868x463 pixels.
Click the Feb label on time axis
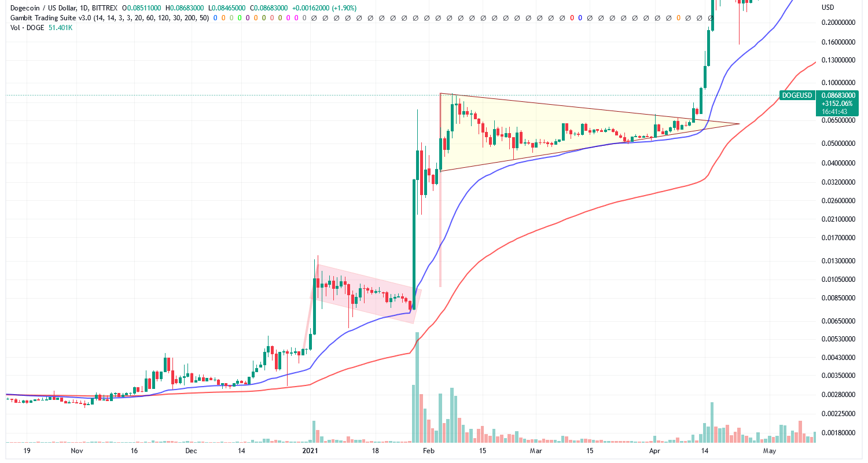click(428, 450)
